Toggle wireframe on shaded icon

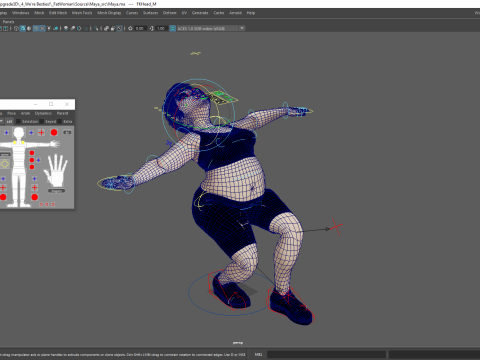point(36,28)
